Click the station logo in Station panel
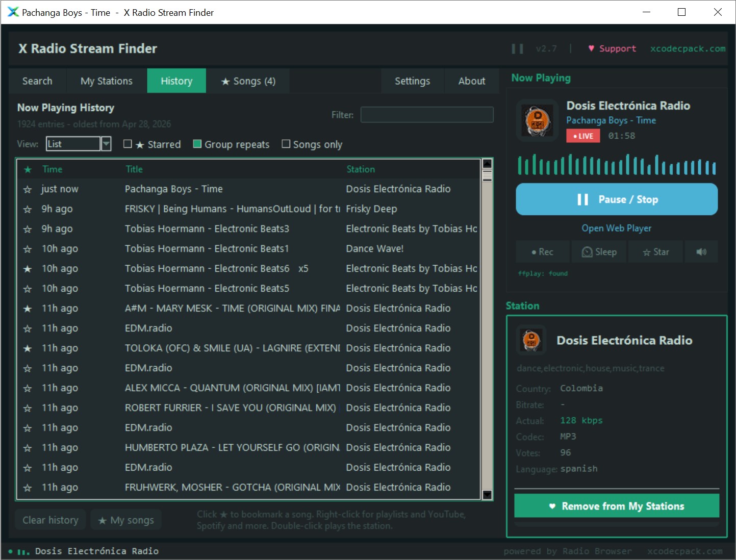 (531, 340)
